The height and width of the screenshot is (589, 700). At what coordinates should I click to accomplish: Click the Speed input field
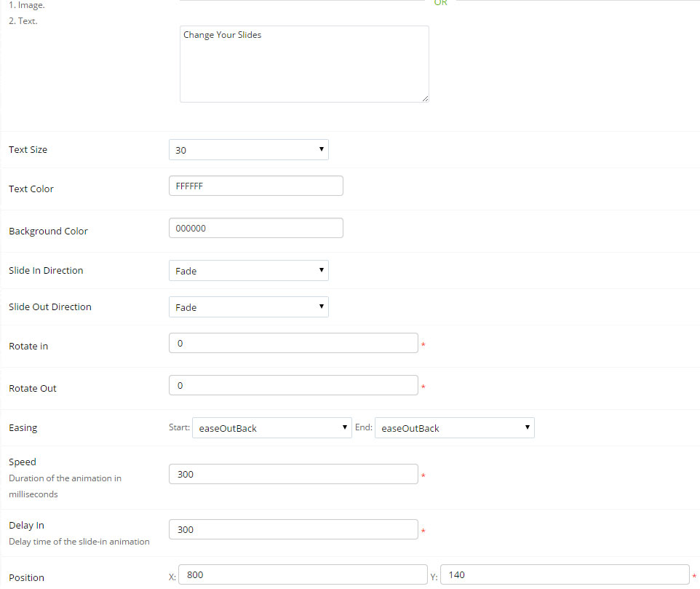[293, 475]
